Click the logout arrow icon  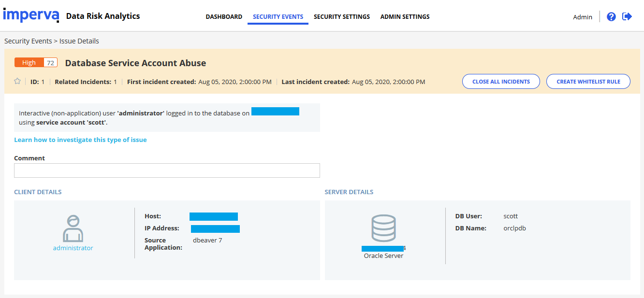point(627,16)
